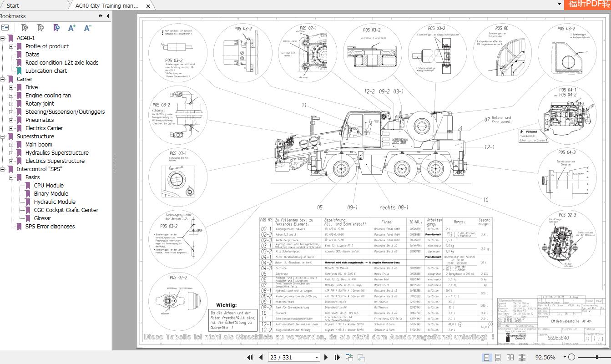
Task: Click the snapshot clipboard icon near page controls
Action: [x=349, y=357]
